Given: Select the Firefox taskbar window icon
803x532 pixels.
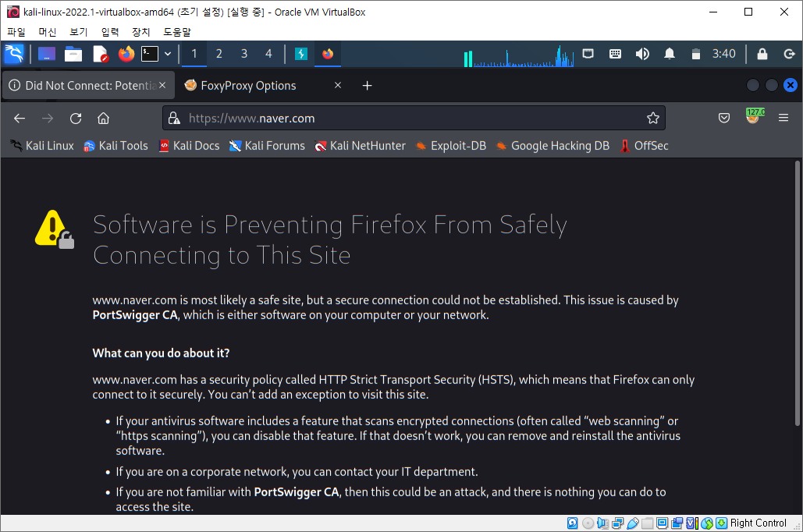Looking at the screenshot, I should (x=328, y=54).
